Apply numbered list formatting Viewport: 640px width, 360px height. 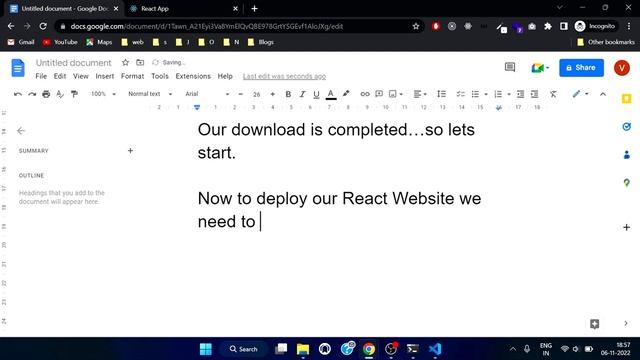(x=498, y=94)
